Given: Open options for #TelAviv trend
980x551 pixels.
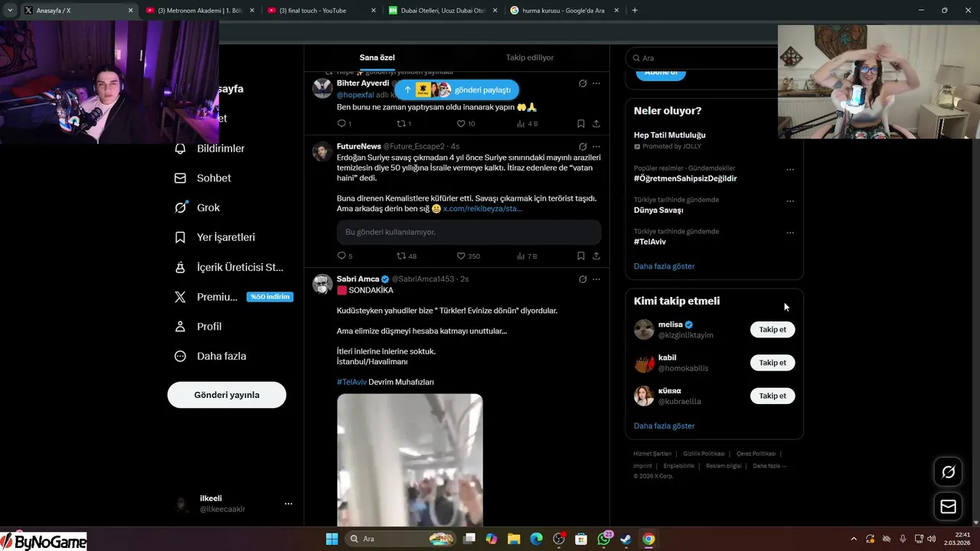Looking at the screenshot, I should tap(790, 233).
